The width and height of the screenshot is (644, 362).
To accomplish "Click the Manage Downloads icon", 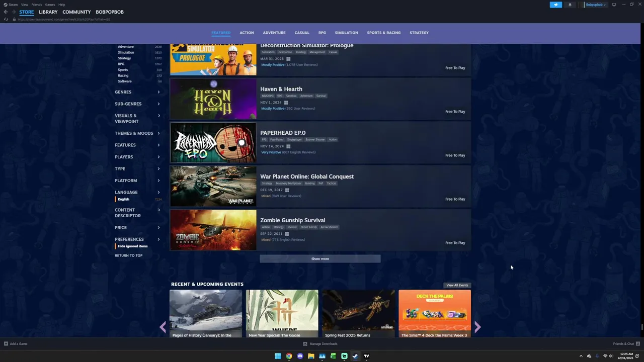I will coord(305,344).
